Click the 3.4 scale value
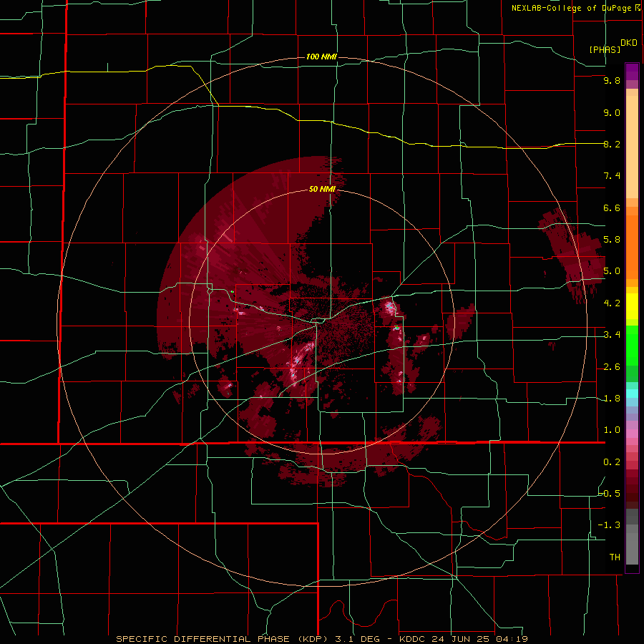Image resolution: width=644 pixels, height=644 pixels. pos(612,335)
